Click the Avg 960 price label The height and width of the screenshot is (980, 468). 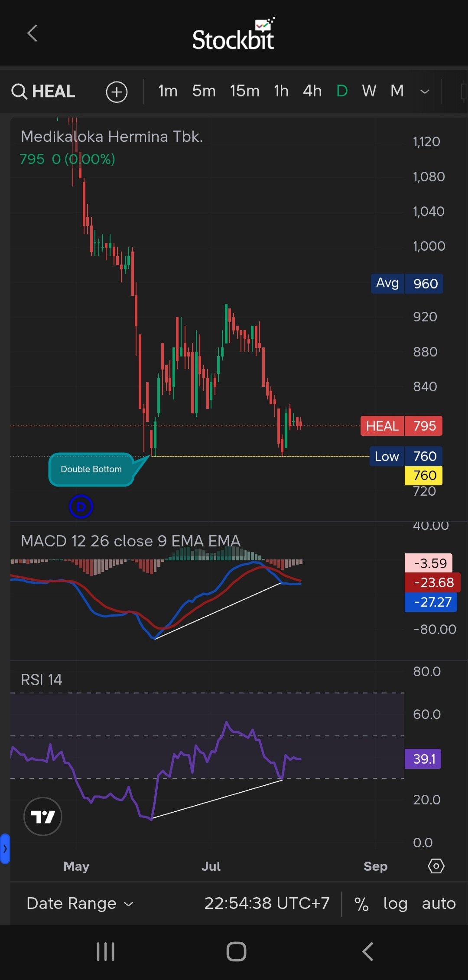tap(407, 284)
